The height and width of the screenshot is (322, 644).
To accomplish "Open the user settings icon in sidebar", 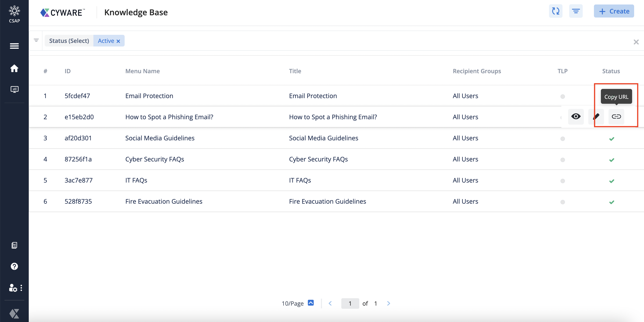I will 13,288.
